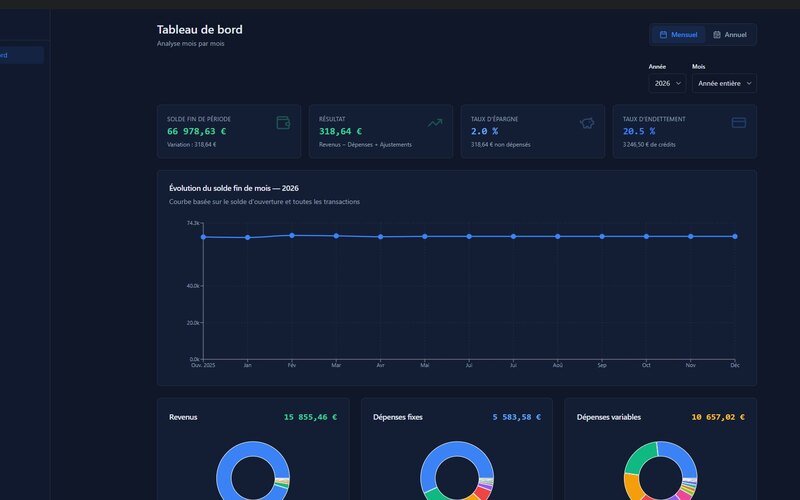Click the 'Variation : 318,64 €' text

[x=191, y=144]
